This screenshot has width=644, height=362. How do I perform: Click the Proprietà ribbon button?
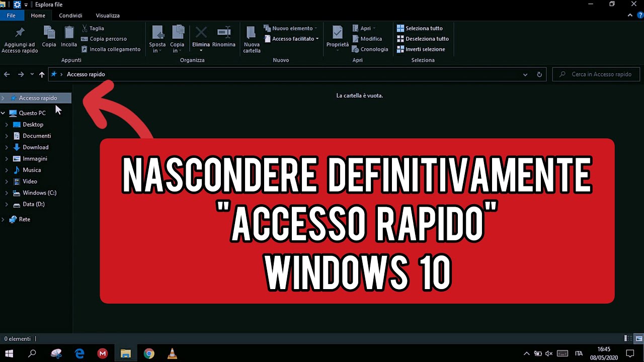(x=338, y=37)
